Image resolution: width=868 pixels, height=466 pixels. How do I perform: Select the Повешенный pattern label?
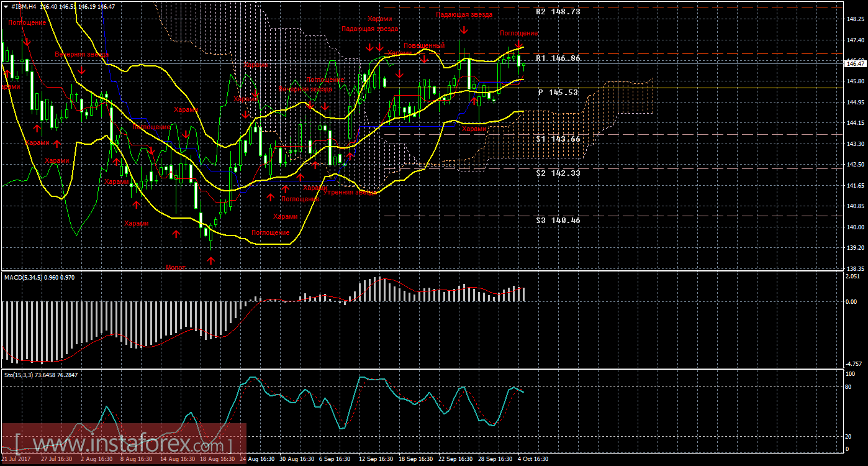(423, 46)
